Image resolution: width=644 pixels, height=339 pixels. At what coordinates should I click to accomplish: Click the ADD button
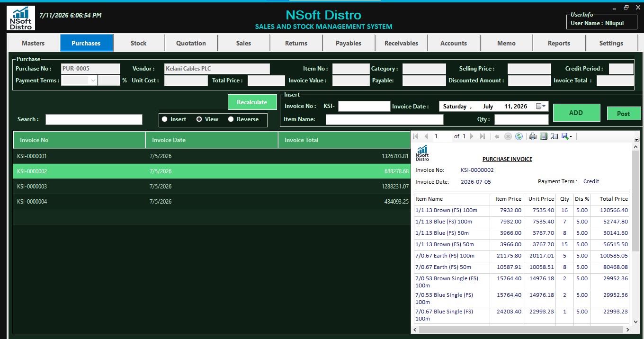[576, 113]
